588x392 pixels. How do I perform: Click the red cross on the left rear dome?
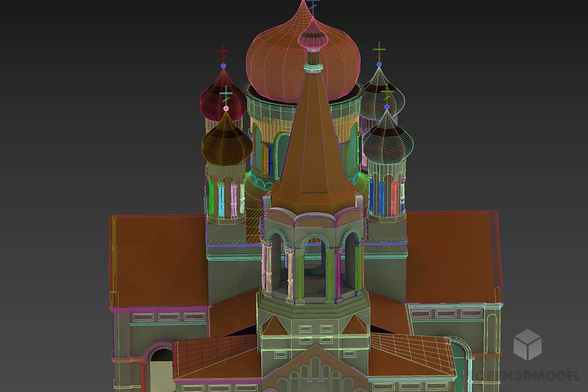click(224, 53)
